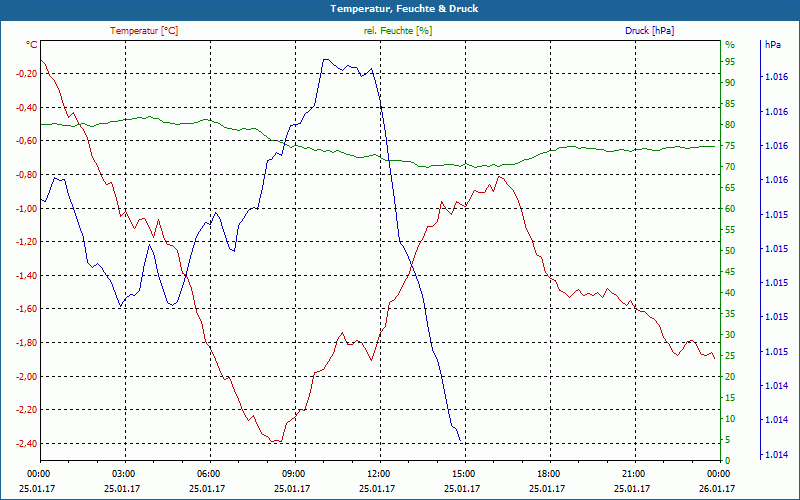Click the 20 humidity axis value
The image size is (800, 500).
click(730, 377)
